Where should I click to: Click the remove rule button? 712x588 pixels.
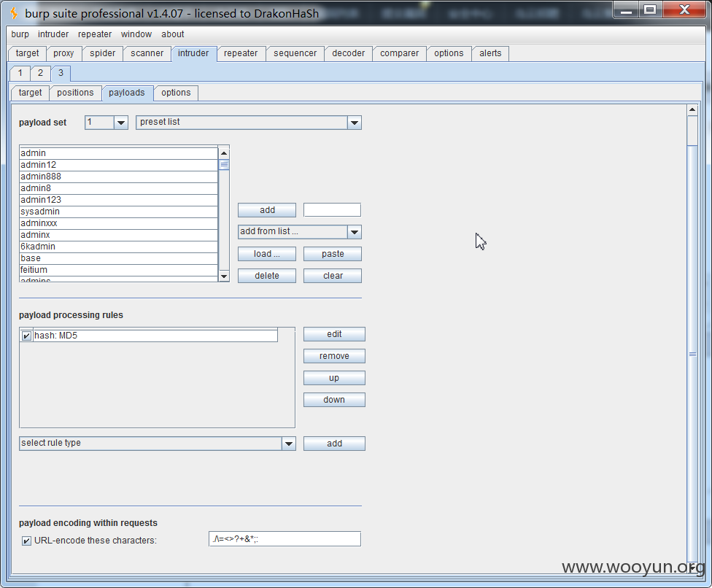click(334, 356)
